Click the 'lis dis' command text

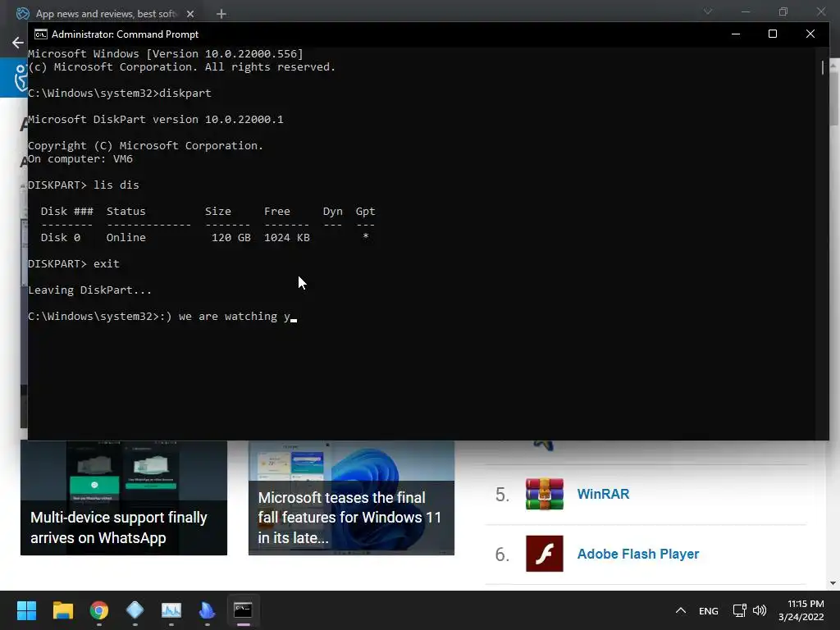[x=116, y=185]
